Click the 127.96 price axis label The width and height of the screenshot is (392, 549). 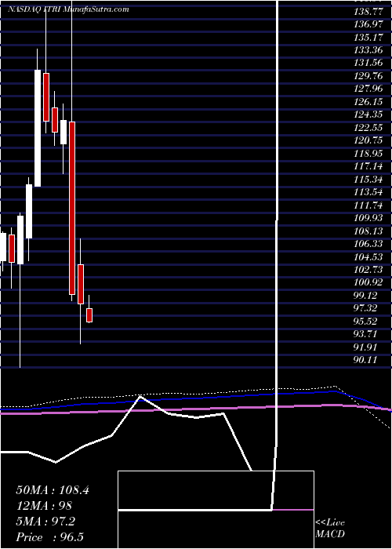point(368,89)
